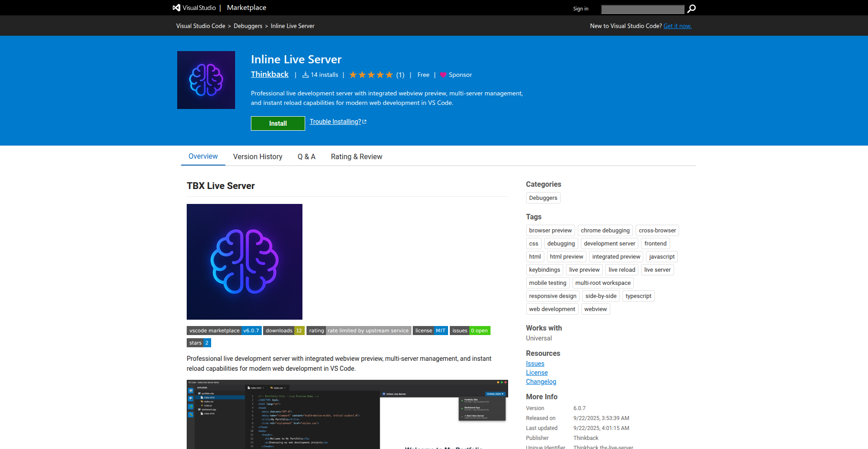Click version value 6.0.7 in More Info
The width and height of the screenshot is (868, 449).
click(579, 408)
